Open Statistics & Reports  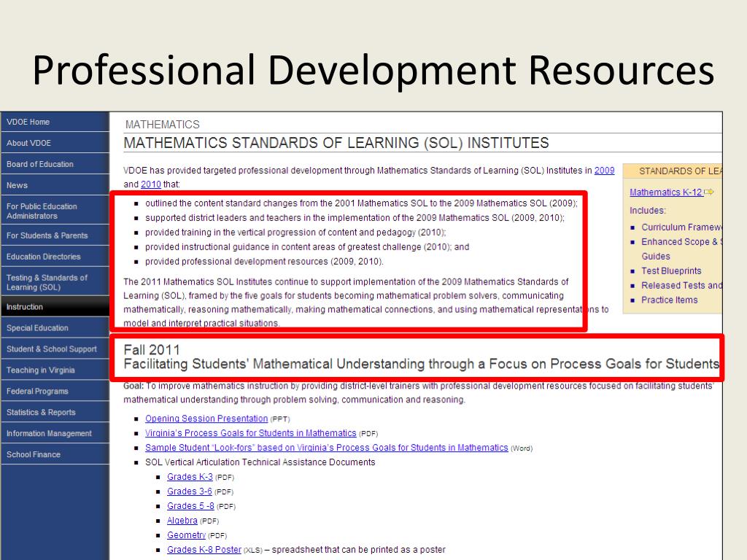click(x=55, y=413)
